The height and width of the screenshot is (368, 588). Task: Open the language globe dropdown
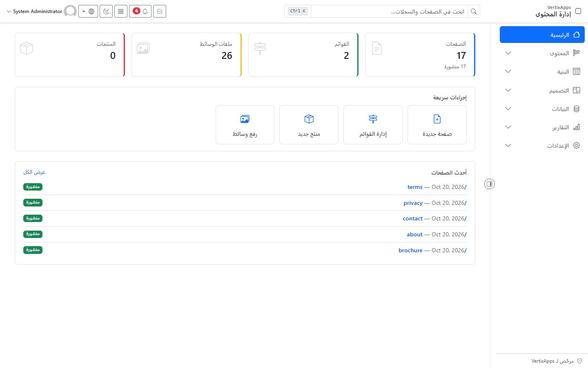point(88,11)
